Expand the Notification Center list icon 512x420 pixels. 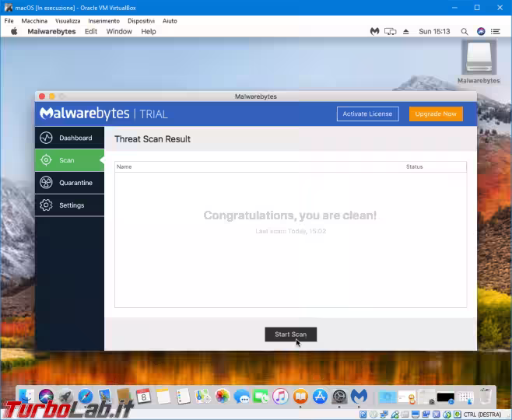point(496,32)
